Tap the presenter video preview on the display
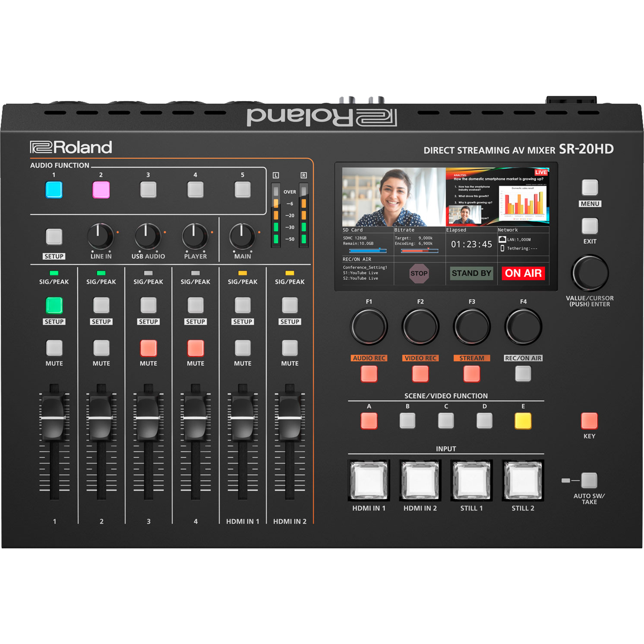 (394, 197)
